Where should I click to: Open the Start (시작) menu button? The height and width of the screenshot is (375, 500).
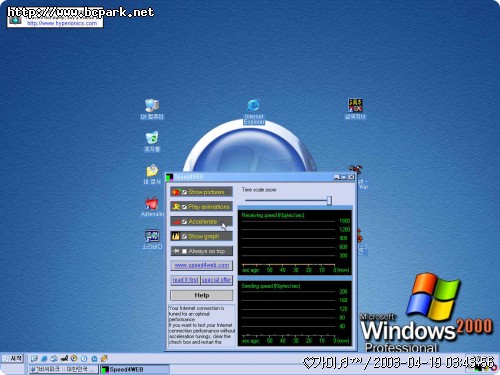[x=12, y=359]
